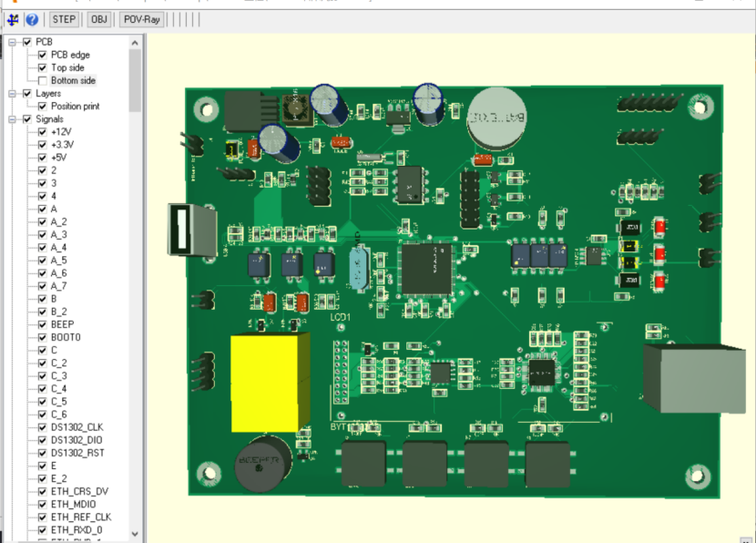Uncheck the +5V signal checkbox
Viewport: 756px width, 543px height.
point(43,158)
